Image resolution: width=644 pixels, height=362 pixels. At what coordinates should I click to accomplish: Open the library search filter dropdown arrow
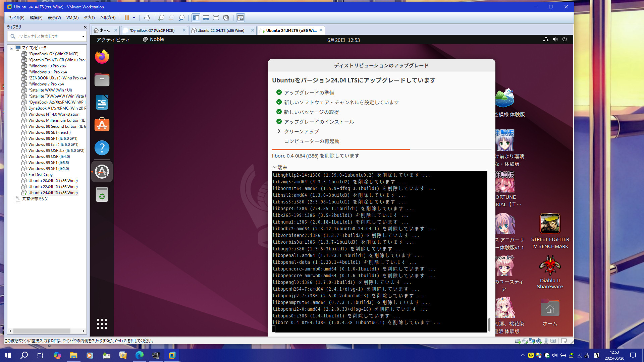click(x=83, y=36)
